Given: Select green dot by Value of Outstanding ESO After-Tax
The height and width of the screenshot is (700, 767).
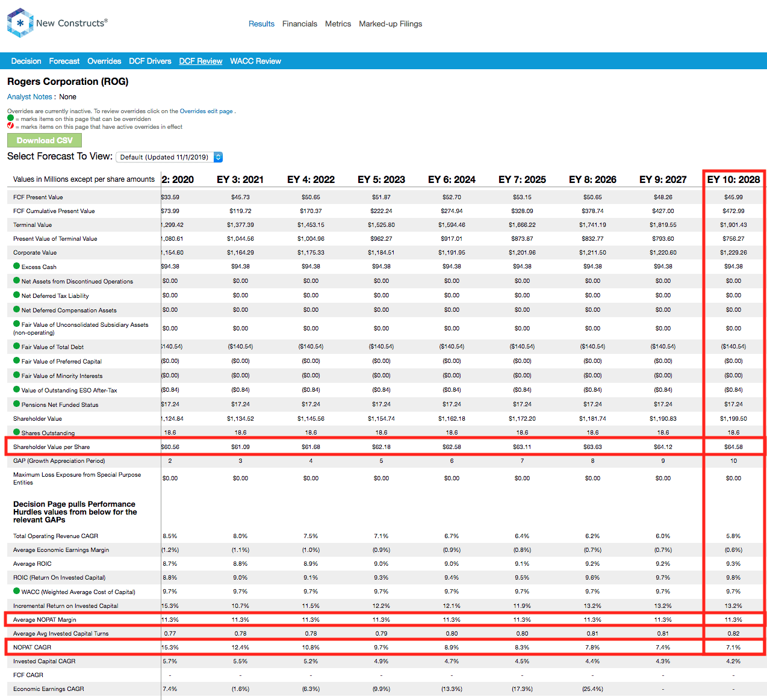Looking at the screenshot, I should (17, 389).
